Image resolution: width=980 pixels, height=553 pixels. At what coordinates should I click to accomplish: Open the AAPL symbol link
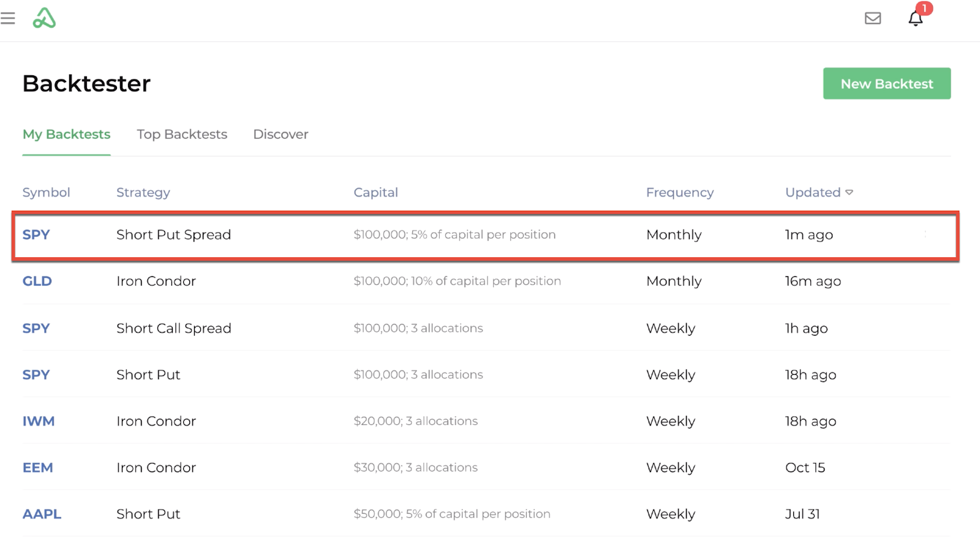pos(42,514)
